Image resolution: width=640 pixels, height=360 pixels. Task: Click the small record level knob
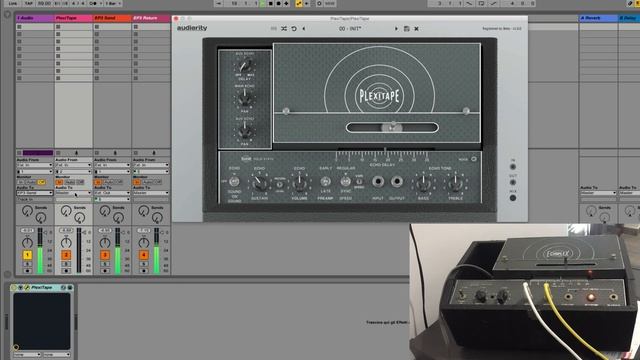[x=280, y=184]
